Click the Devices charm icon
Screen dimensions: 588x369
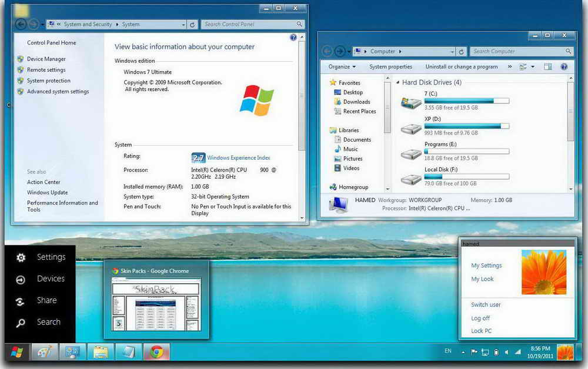pos(21,280)
